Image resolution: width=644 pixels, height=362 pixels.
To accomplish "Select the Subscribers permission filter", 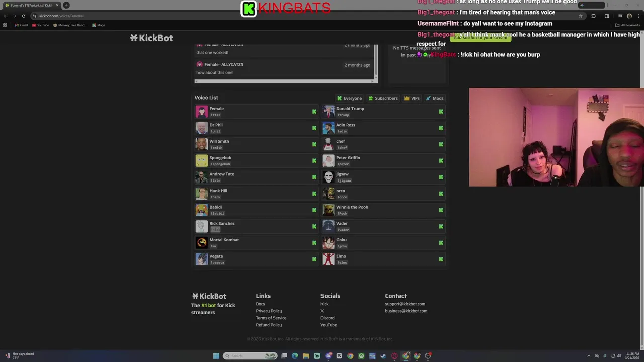I will [383, 98].
